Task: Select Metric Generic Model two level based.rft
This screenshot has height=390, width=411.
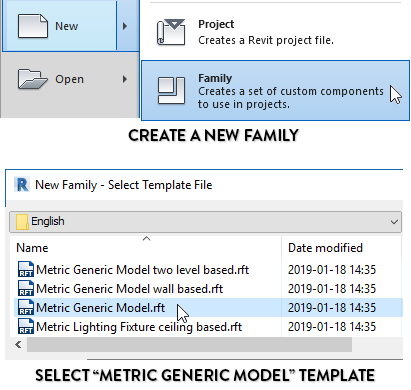Action: tap(142, 270)
